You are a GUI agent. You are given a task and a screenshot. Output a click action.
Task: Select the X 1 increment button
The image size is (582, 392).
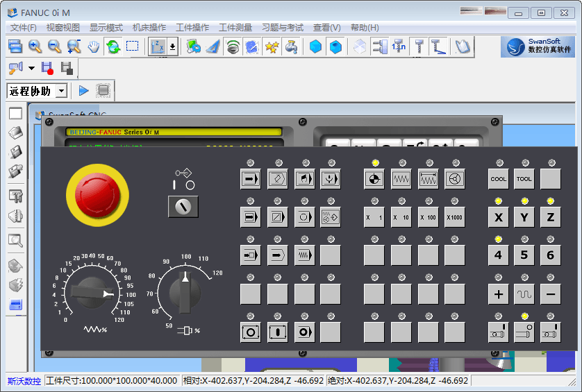[374, 217]
